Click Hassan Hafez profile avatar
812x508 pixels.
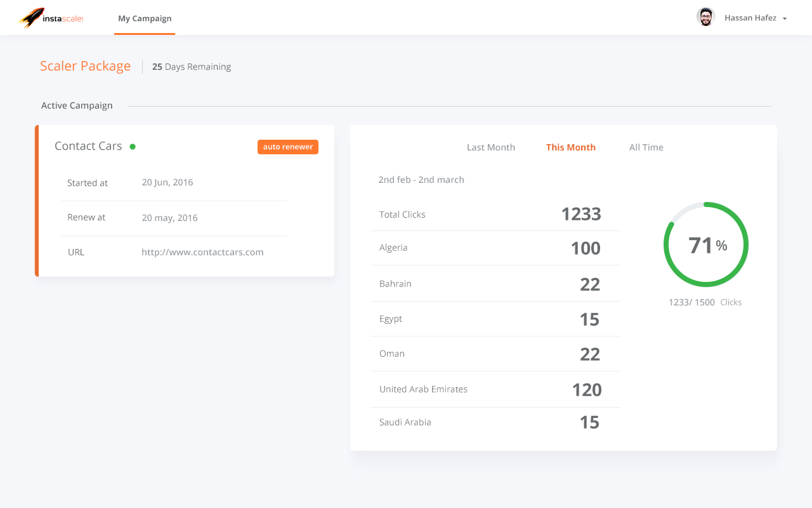coord(705,17)
